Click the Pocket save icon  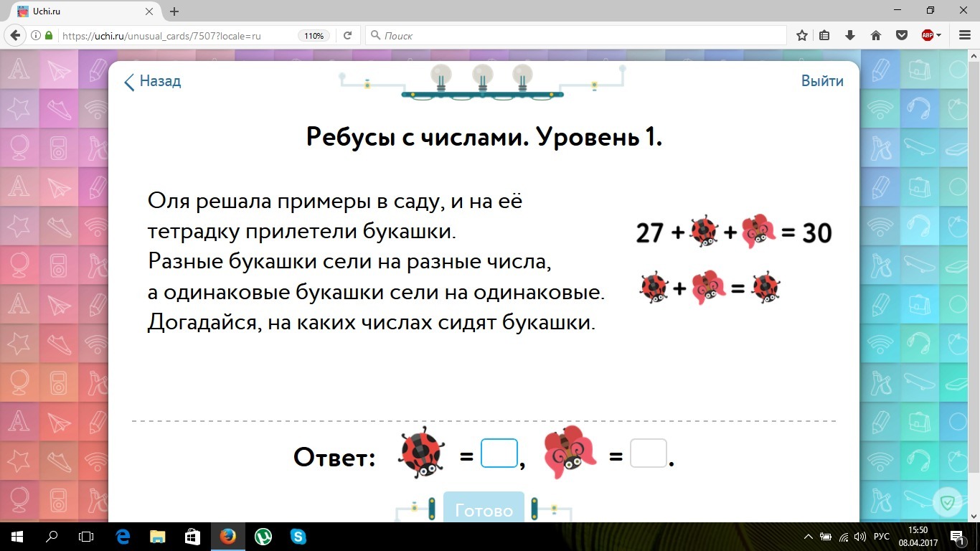901,35
